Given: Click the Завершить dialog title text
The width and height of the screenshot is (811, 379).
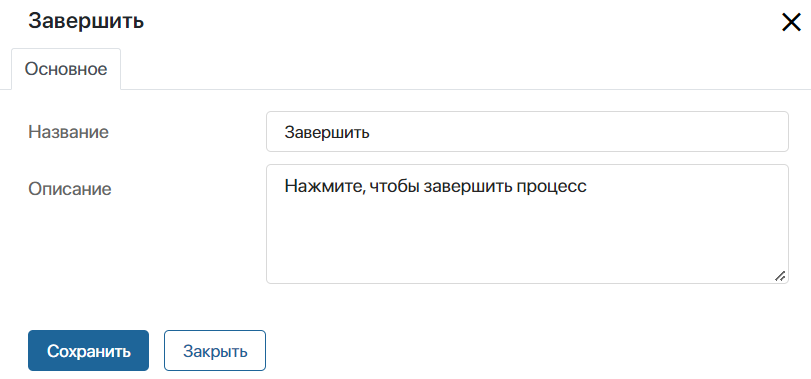Looking at the screenshot, I should click(86, 22).
